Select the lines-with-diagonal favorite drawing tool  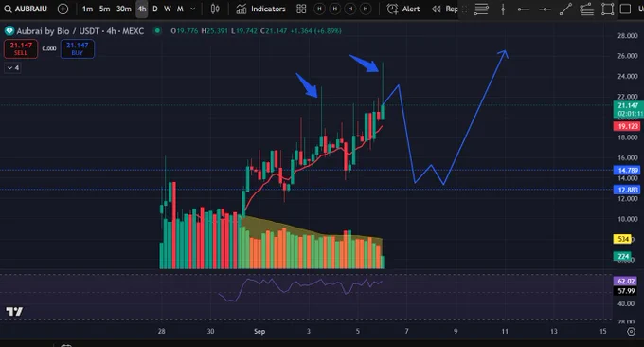coord(586,9)
